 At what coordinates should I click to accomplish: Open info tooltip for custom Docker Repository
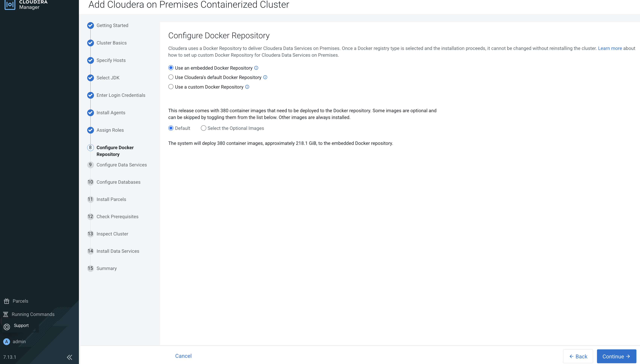pos(247,87)
